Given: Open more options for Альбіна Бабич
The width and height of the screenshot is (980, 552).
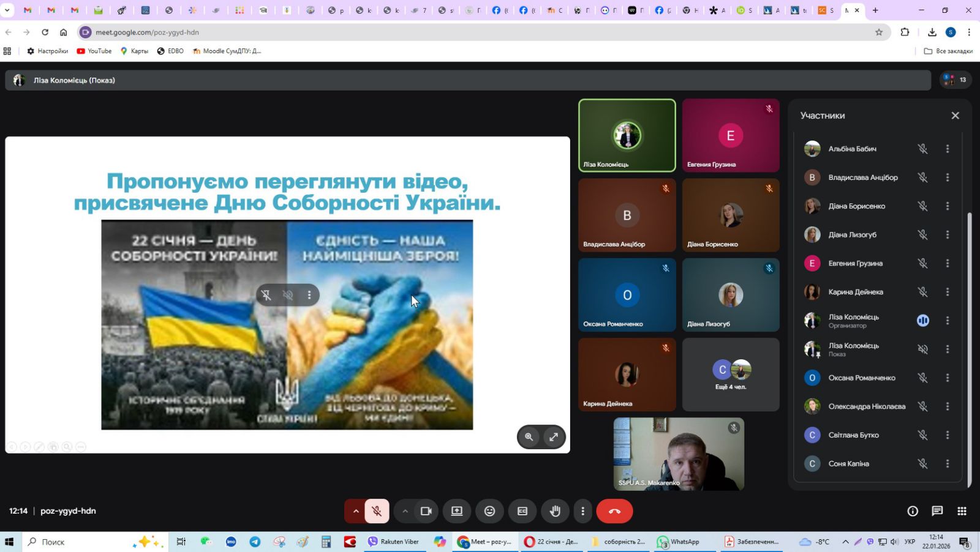Looking at the screenshot, I should (948, 149).
